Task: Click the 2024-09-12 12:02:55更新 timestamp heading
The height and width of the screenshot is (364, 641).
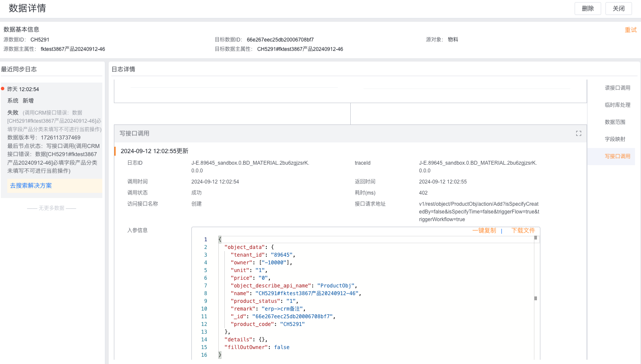Action: pyautogui.click(x=155, y=151)
